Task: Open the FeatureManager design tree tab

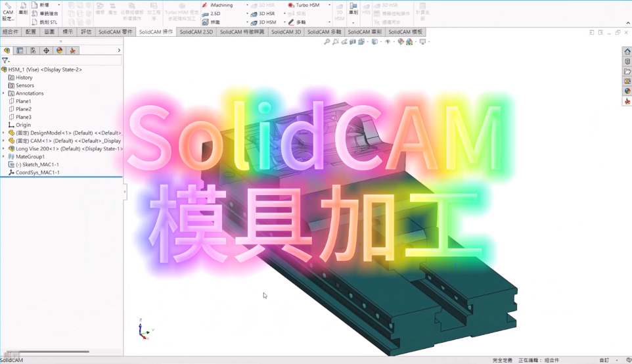Action: [7, 51]
